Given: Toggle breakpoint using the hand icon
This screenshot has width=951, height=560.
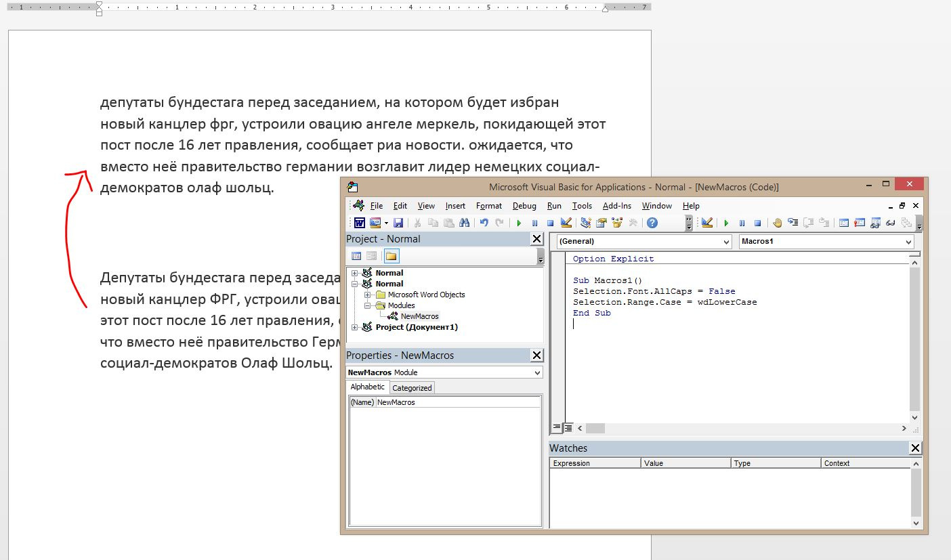Looking at the screenshot, I should pos(777,223).
